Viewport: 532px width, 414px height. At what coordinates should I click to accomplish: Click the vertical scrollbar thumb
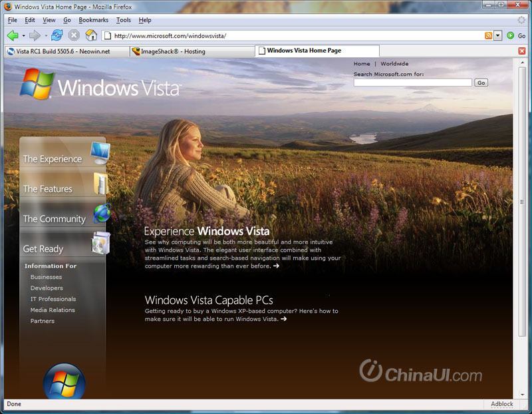click(x=522, y=202)
